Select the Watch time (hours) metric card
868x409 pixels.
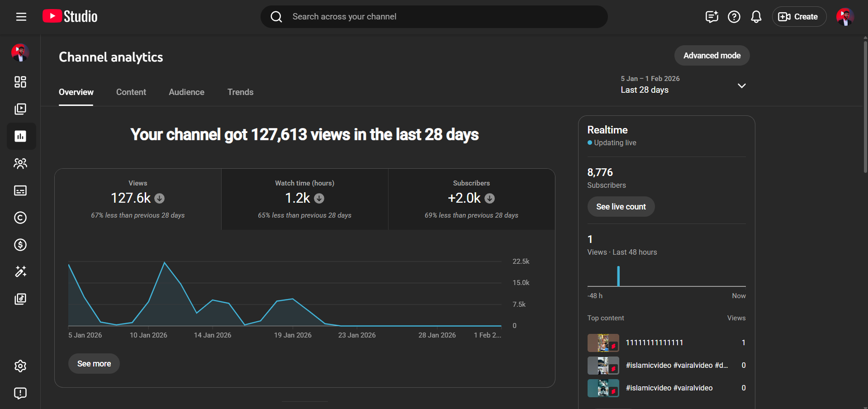click(x=304, y=199)
